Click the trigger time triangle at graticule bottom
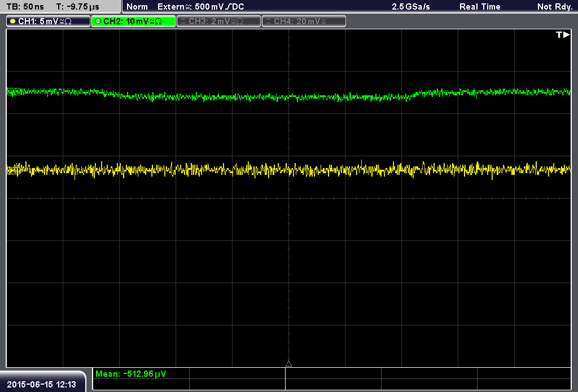 [x=288, y=364]
